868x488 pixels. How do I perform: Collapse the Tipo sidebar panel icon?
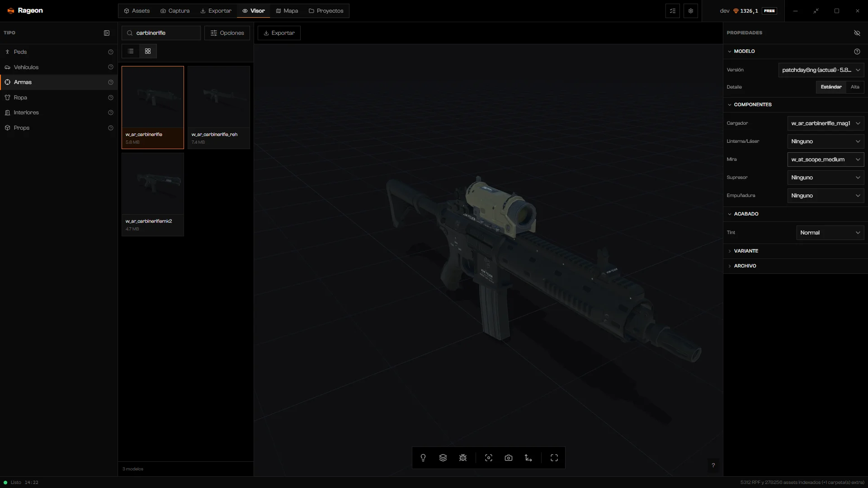coord(107,33)
